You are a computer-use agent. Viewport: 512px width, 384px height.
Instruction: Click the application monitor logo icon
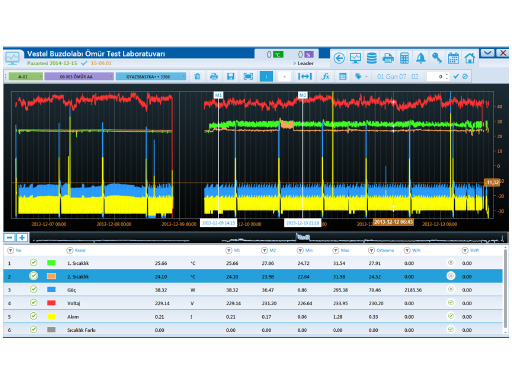pyautogui.click(x=12, y=59)
